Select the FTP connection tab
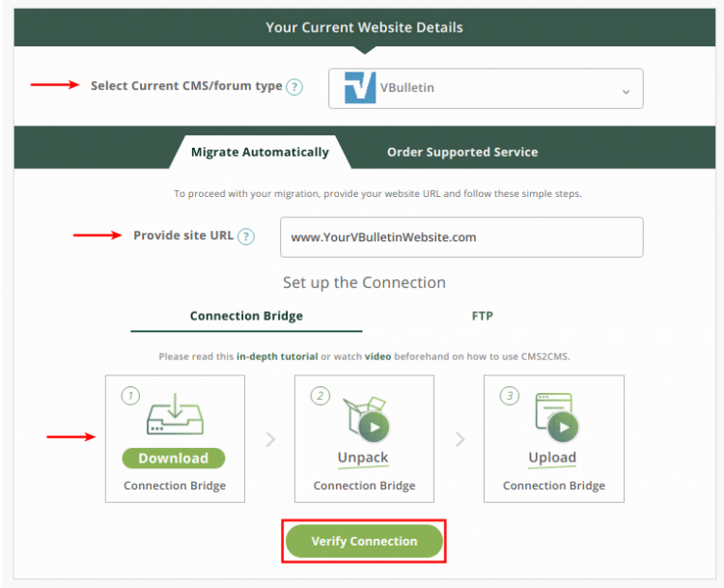The width and height of the screenshot is (724, 588). coord(482,316)
